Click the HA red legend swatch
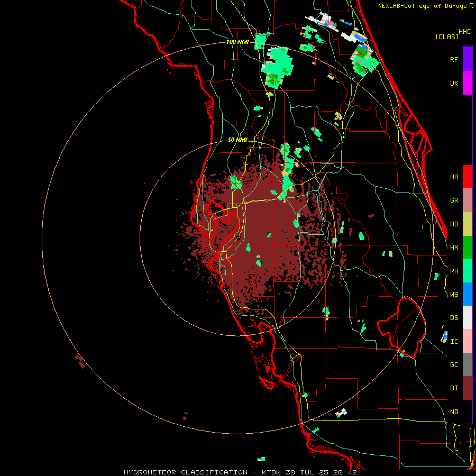476x476 pixels. [467, 177]
